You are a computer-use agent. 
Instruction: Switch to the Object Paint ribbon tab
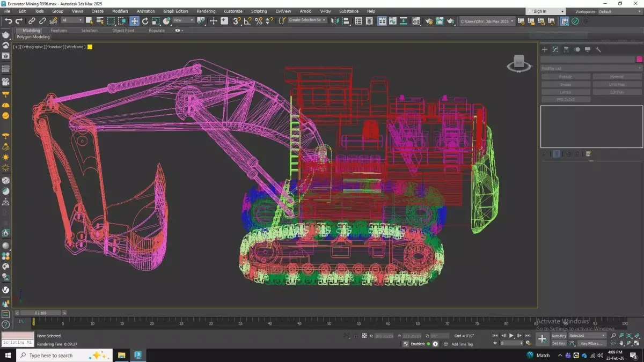(x=123, y=31)
